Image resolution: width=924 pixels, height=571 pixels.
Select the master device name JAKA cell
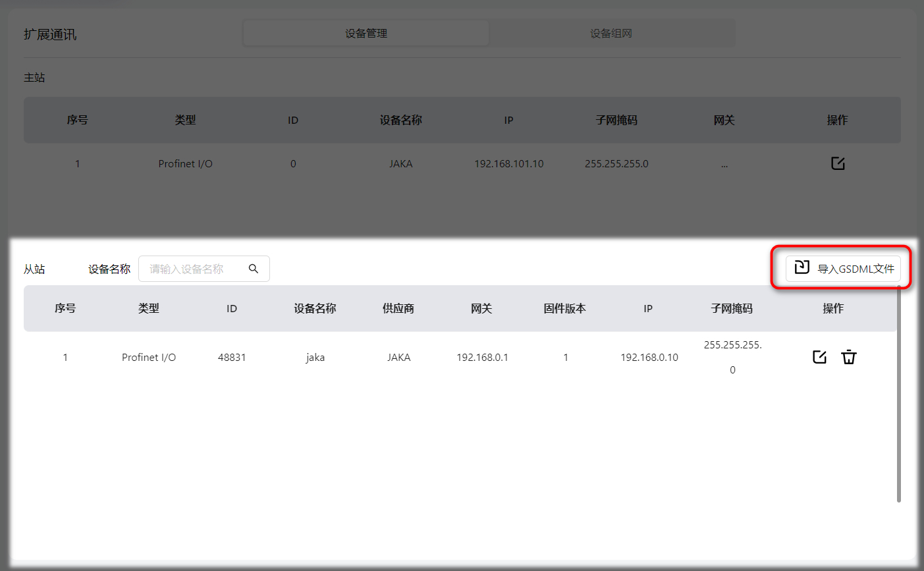(400, 164)
